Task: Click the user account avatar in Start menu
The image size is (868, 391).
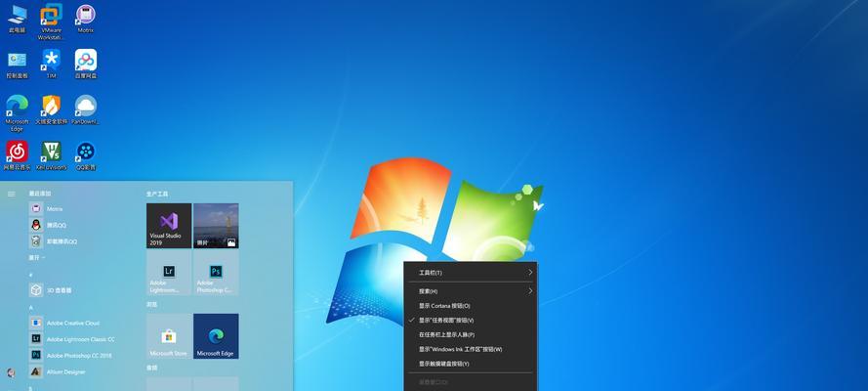Action: [x=11, y=372]
